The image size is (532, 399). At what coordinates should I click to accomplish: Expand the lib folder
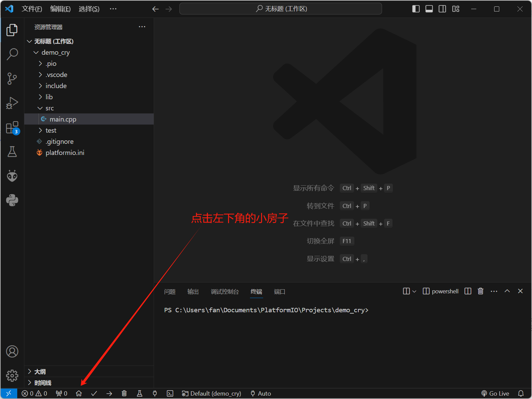point(89,97)
